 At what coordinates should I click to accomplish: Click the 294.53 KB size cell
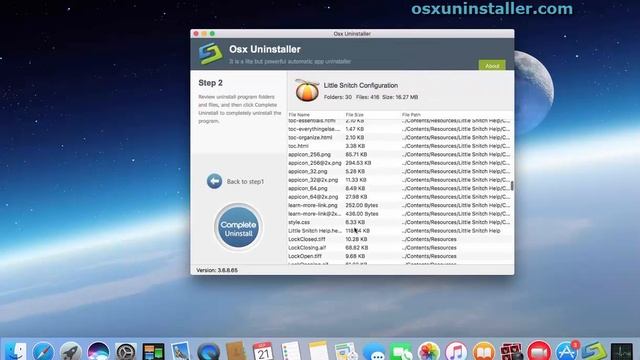[358, 163]
